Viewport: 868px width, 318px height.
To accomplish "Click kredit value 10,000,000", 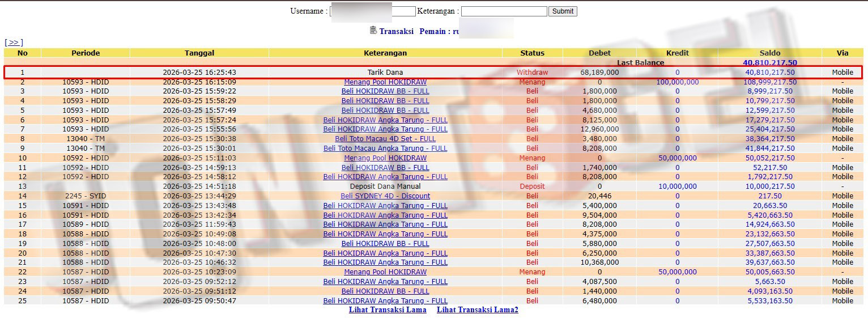I will pos(678,186).
